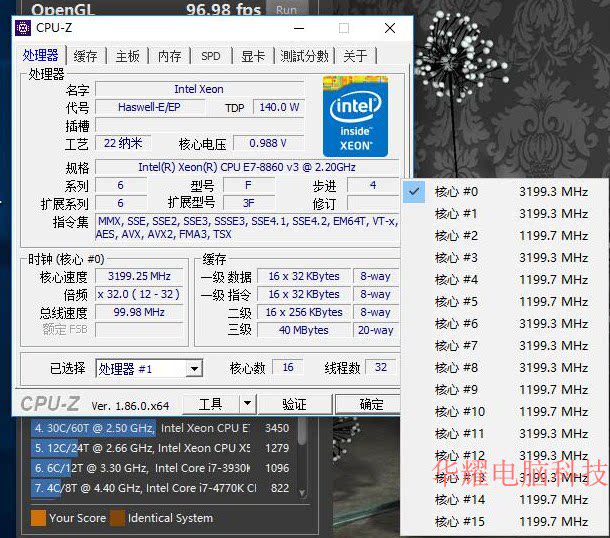Click the 名字 field Intel Xeon
The image size is (610, 538).
tap(200, 89)
